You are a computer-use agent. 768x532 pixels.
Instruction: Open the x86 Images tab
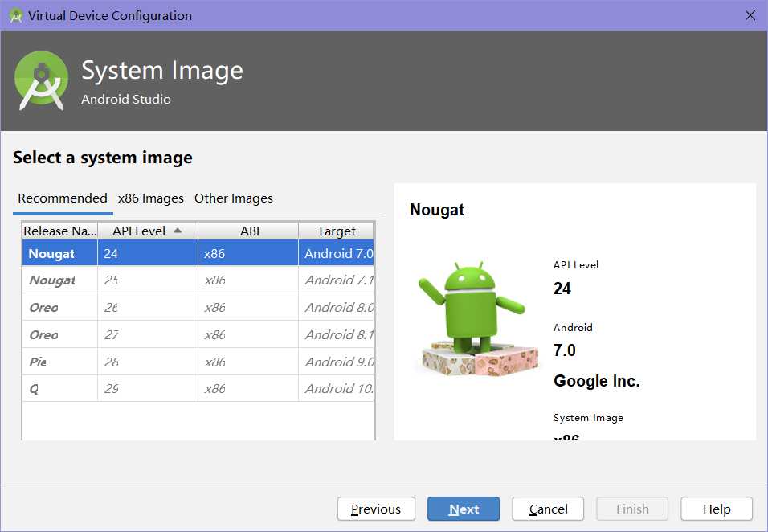tap(151, 198)
